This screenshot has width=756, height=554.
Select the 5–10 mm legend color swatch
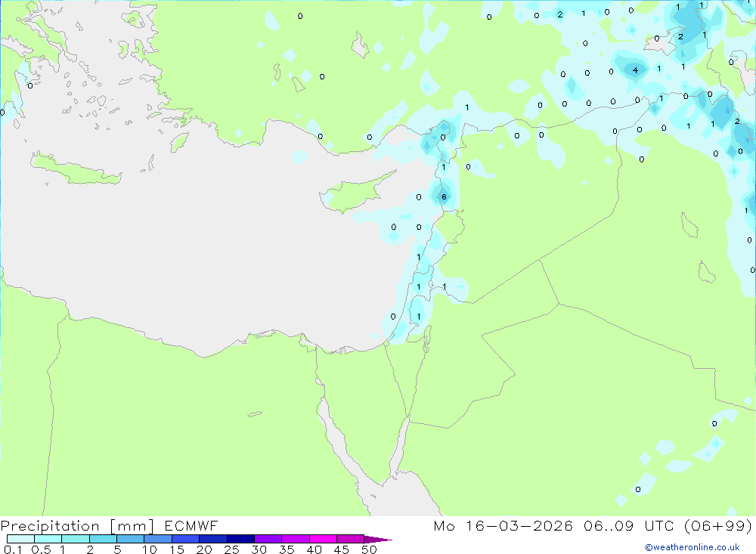click(x=130, y=539)
